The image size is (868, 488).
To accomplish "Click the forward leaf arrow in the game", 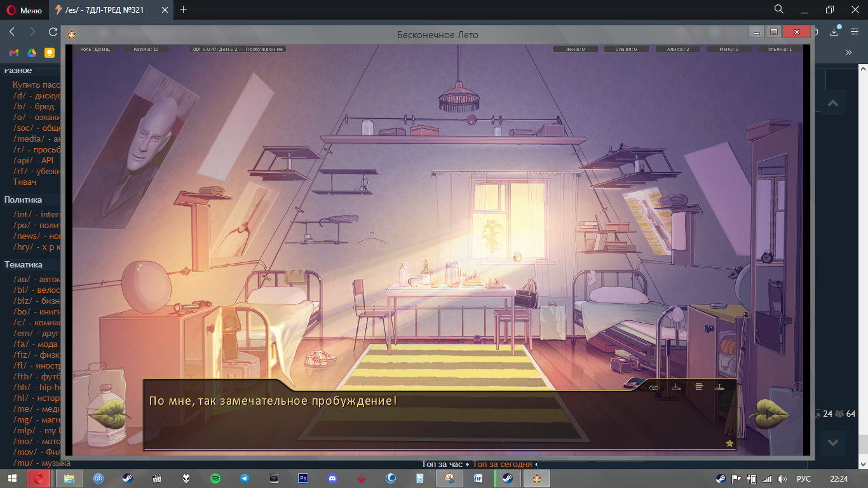I will (x=769, y=415).
